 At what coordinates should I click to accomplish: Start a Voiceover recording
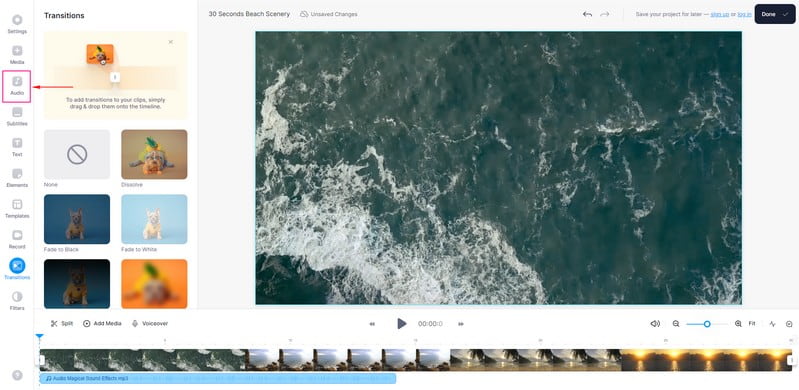[x=150, y=323]
